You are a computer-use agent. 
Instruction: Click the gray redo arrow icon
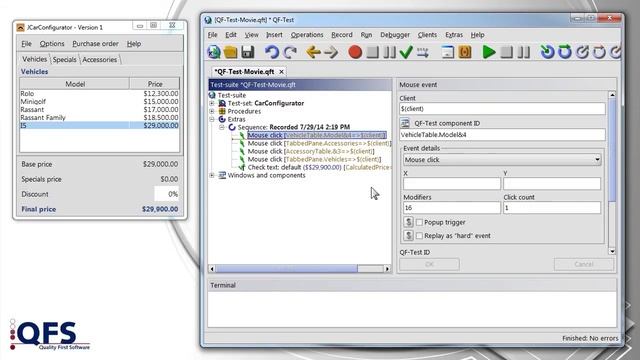(x=290, y=52)
